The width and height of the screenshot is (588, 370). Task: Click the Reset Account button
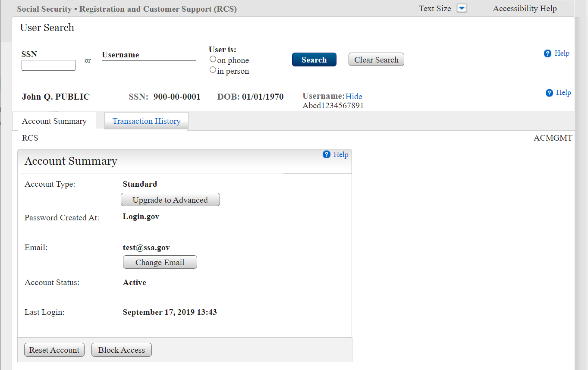[54, 350]
